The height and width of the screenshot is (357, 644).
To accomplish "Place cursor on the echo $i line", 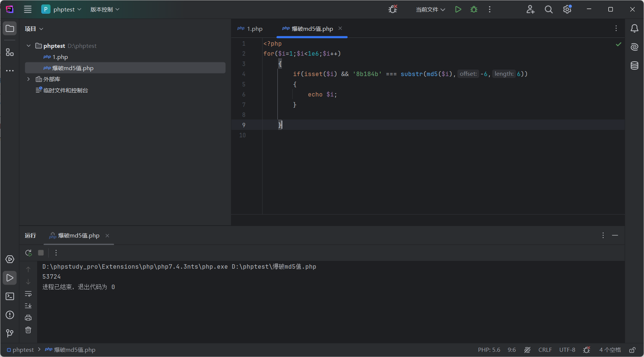I will [x=322, y=94].
